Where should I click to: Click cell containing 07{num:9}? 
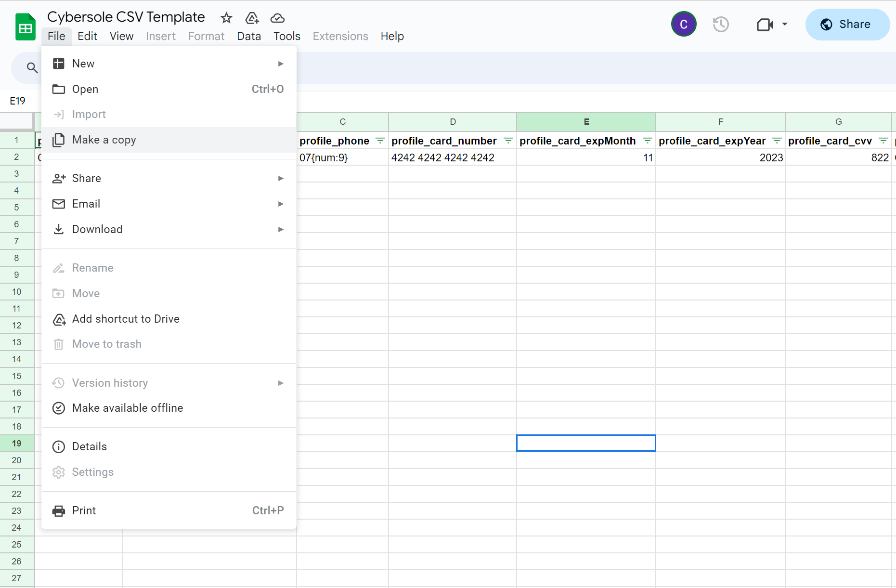[343, 157]
